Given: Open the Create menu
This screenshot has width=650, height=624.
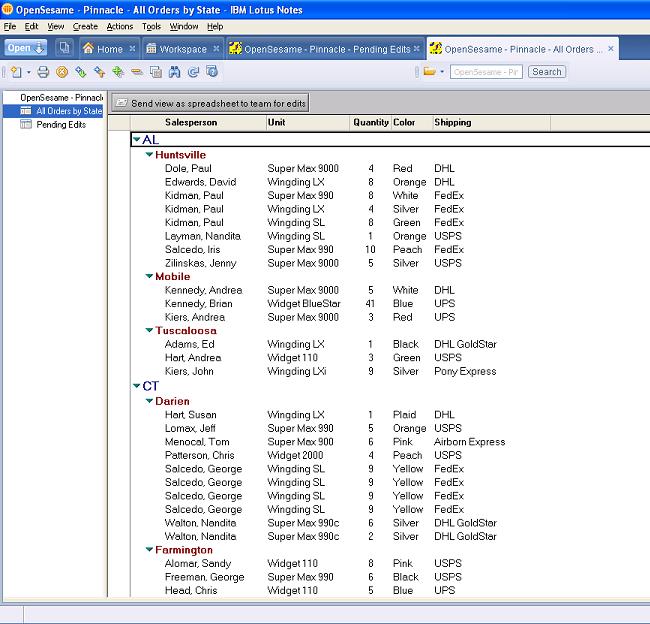Looking at the screenshot, I should tap(85, 26).
